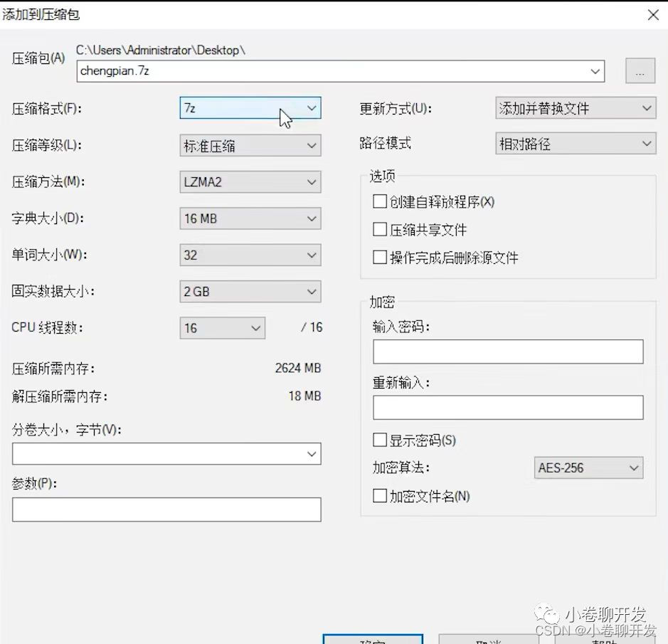Open the 加密算法 dropdown showing AES-256
This screenshot has height=644, width=668.
tap(588, 468)
